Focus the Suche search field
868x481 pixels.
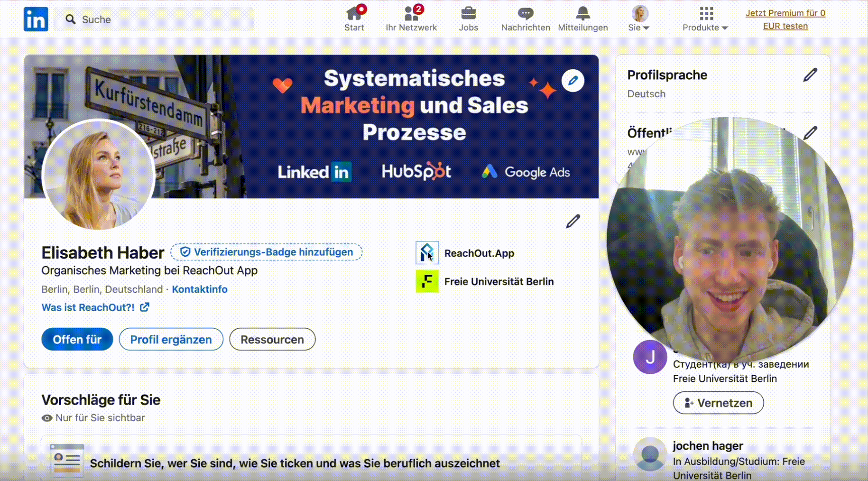[x=154, y=19]
